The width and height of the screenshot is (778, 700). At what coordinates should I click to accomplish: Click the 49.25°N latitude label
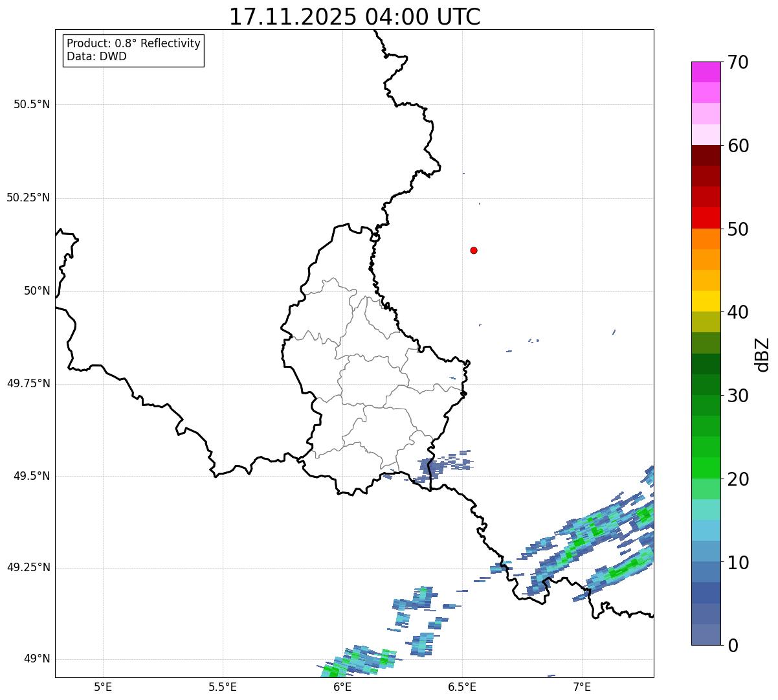[x=28, y=567]
